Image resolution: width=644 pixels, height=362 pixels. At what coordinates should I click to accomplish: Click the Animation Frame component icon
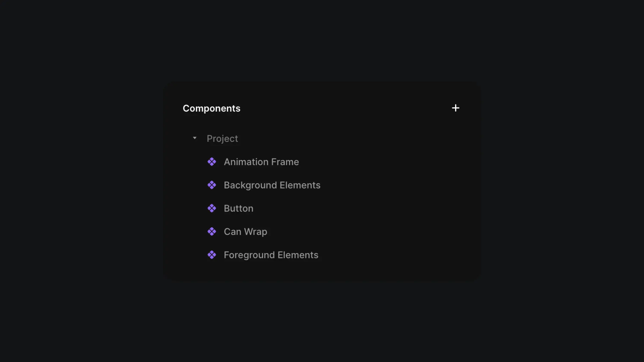(x=212, y=162)
